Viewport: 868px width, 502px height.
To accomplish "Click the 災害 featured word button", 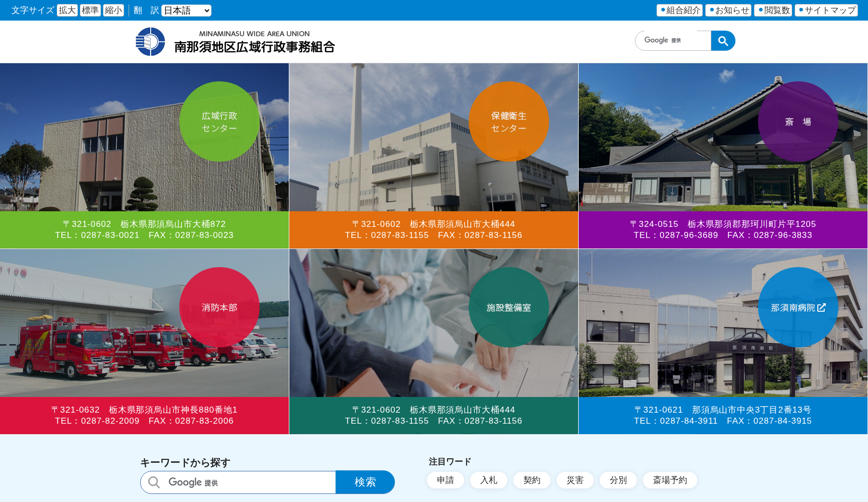I will [x=575, y=480].
